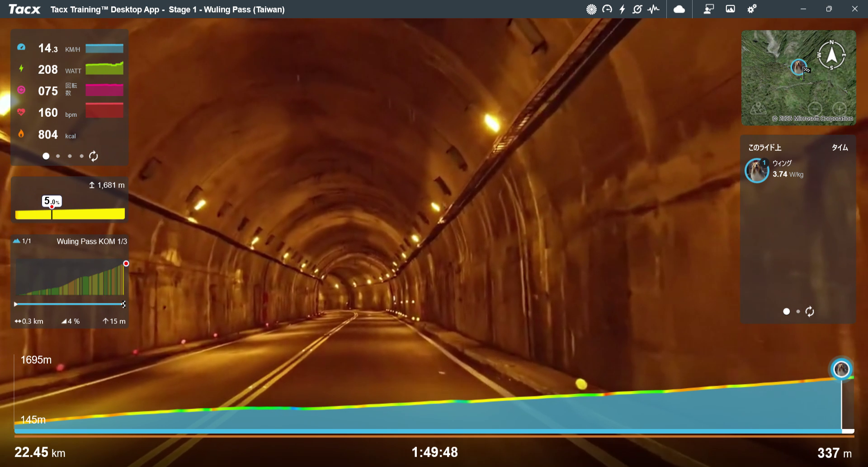Open the cloud sync icon
This screenshot has width=868, height=467.
point(679,9)
